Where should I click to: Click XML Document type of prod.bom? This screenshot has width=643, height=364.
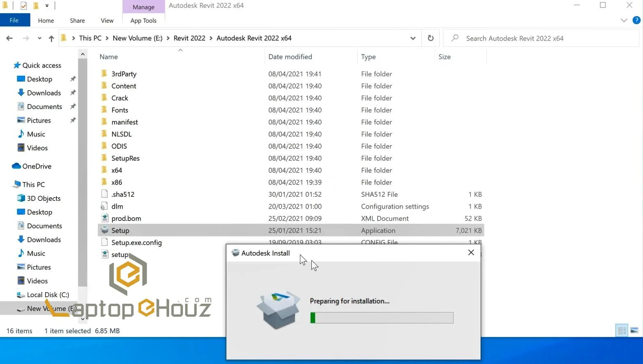(x=385, y=218)
